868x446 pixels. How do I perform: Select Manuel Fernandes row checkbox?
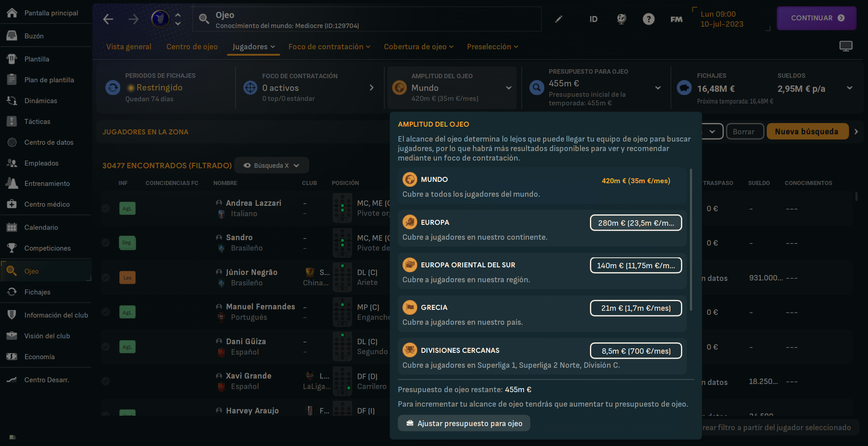(106, 312)
